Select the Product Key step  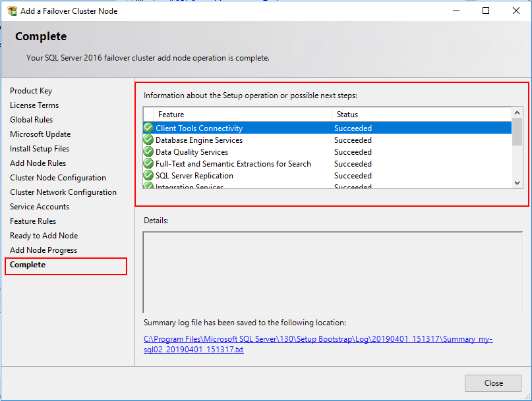click(31, 91)
